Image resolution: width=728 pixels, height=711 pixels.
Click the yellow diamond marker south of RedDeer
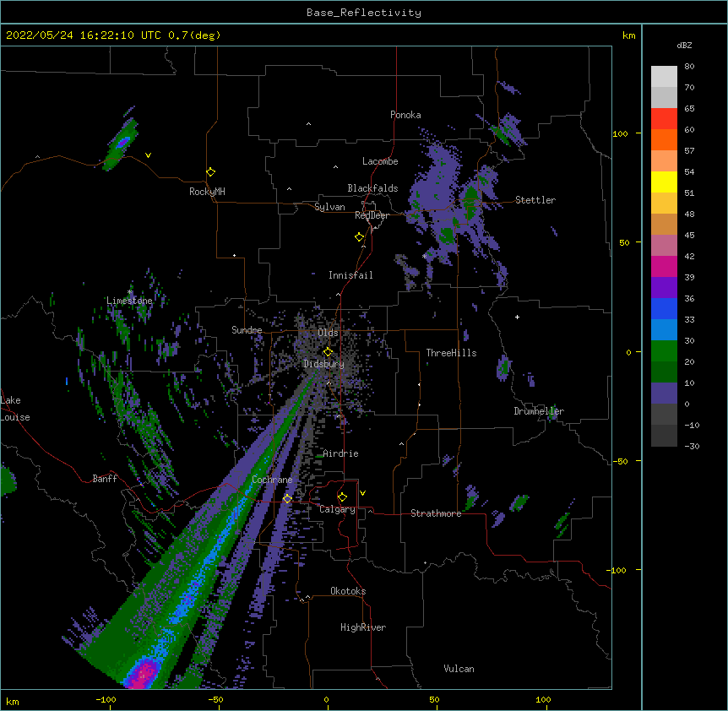click(359, 237)
